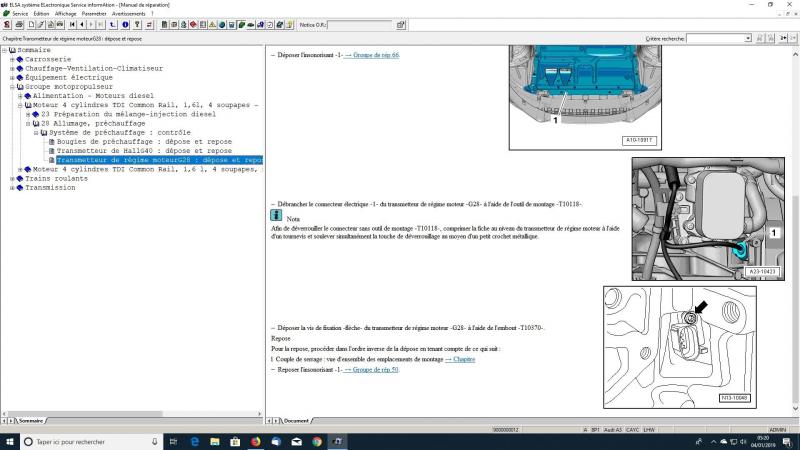Click the car-shaped icon after the new-document group
Viewport: 800px width, 450px height.
60,24
